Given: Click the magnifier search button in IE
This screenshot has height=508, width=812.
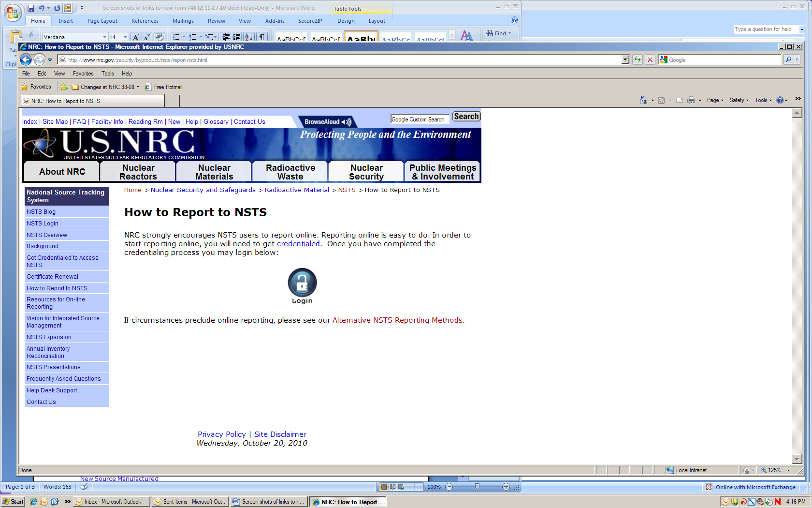Looking at the screenshot, I should point(788,60).
